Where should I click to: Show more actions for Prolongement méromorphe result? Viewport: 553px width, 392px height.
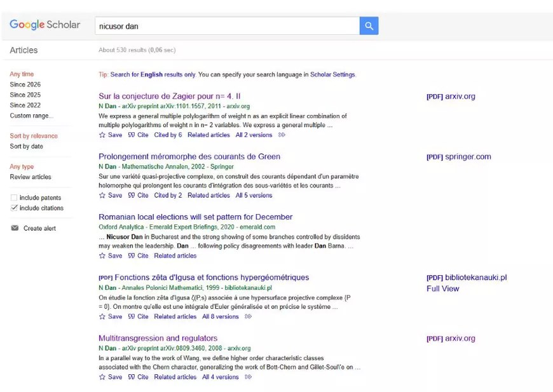coord(282,195)
